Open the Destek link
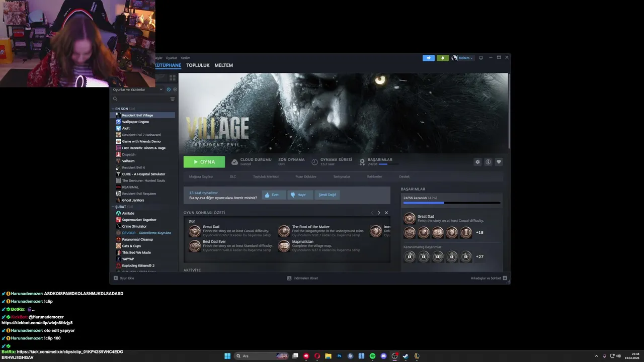 click(405, 176)
